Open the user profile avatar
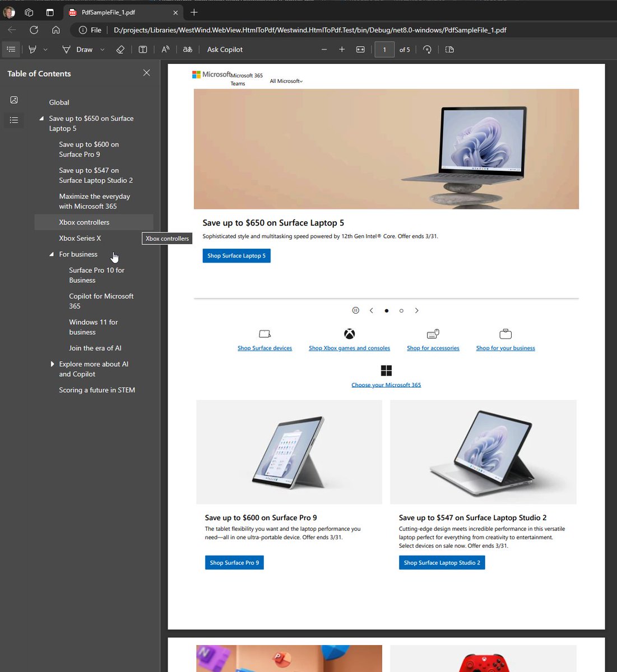This screenshot has width=617, height=672. coord(10,12)
